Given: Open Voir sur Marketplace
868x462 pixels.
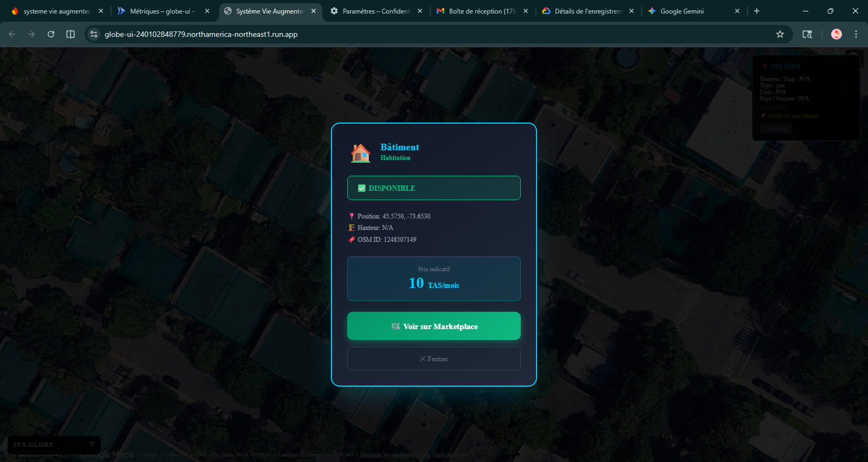Looking at the screenshot, I should tap(434, 326).
